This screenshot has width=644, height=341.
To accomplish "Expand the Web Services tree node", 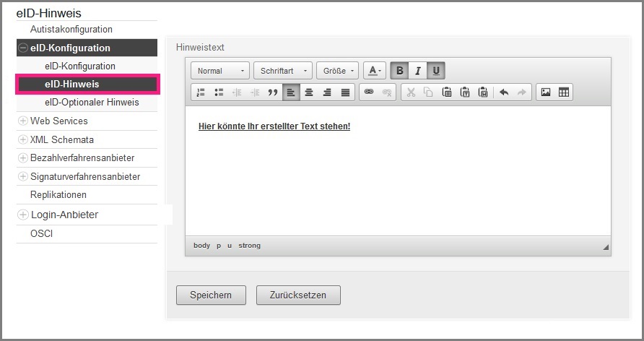I will tap(23, 121).
